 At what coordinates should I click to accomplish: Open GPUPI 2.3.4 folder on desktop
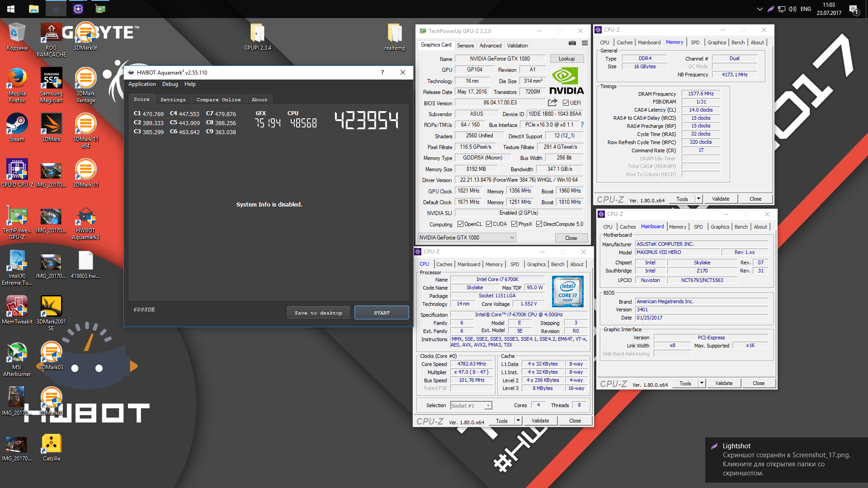pyautogui.click(x=257, y=37)
